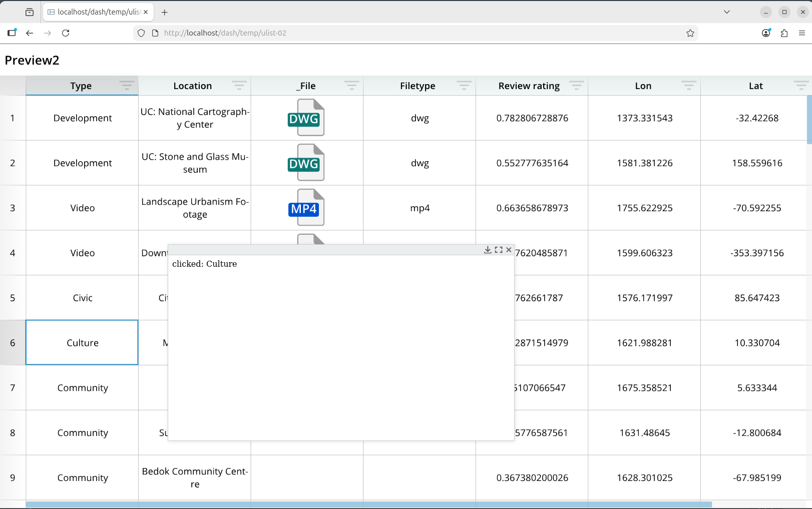Click the Lon column filter icon

[x=688, y=86]
